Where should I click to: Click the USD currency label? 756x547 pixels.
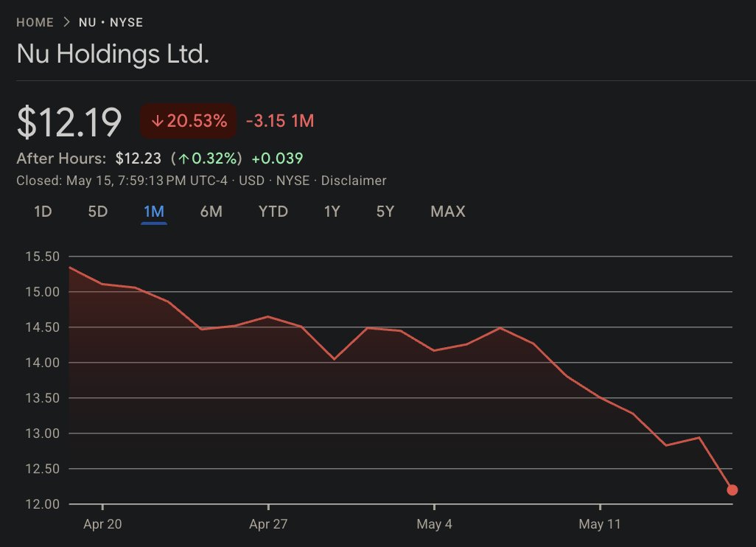pyautogui.click(x=252, y=181)
